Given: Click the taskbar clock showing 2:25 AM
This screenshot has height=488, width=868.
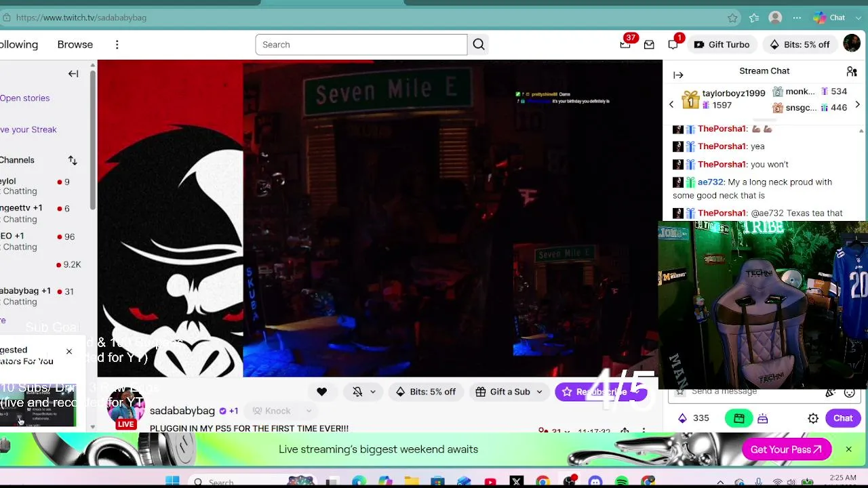Looking at the screenshot, I should pyautogui.click(x=842, y=479).
